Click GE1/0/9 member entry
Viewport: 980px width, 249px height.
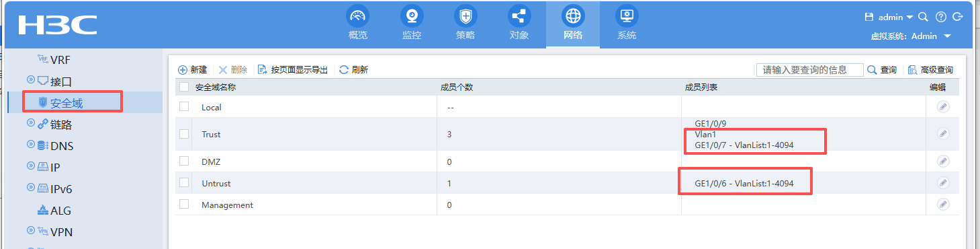711,123
